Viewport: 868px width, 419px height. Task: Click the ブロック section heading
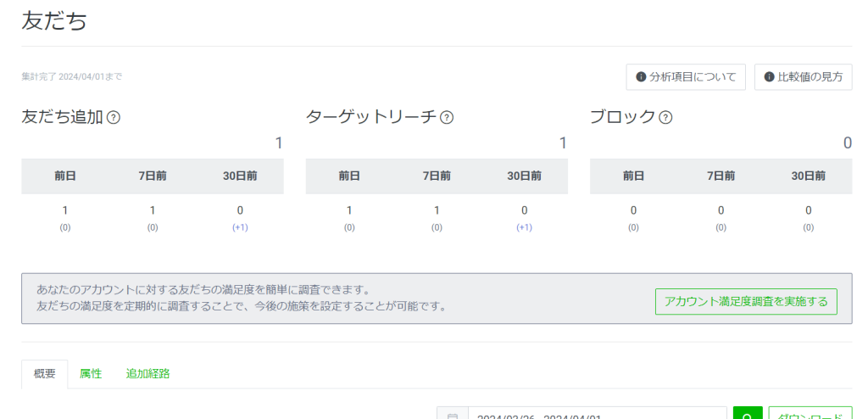[623, 117]
